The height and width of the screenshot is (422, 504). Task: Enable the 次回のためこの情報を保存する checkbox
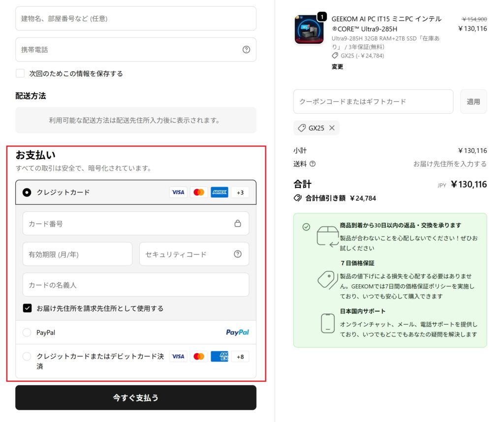point(20,73)
